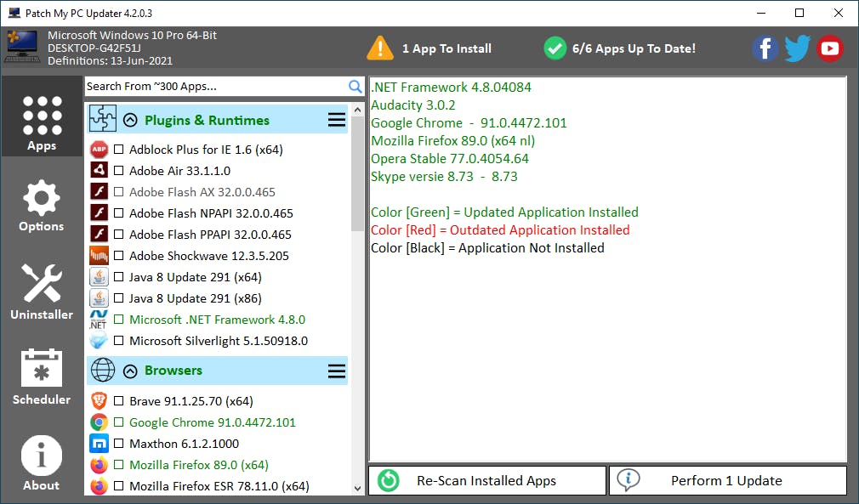Image resolution: width=859 pixels, height=504 pixels.
Task: Click the Mozilla Firefox 89.0 icon
Action: [x=100, y=465]
